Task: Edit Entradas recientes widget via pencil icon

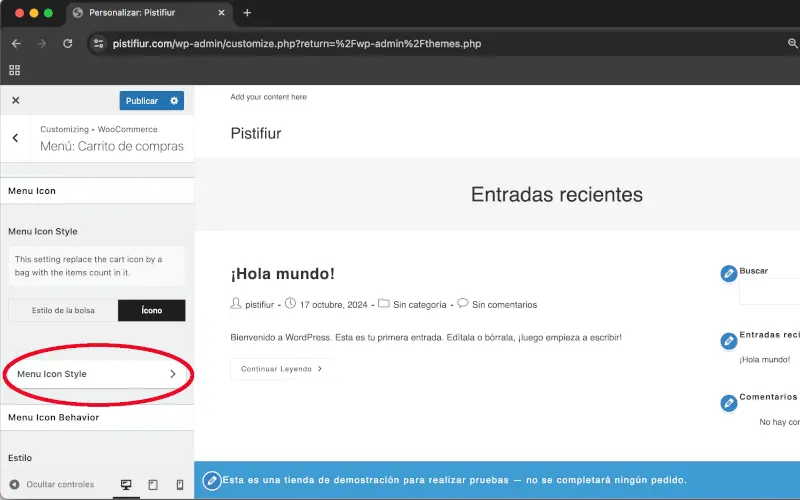Action: pos(729,341)
